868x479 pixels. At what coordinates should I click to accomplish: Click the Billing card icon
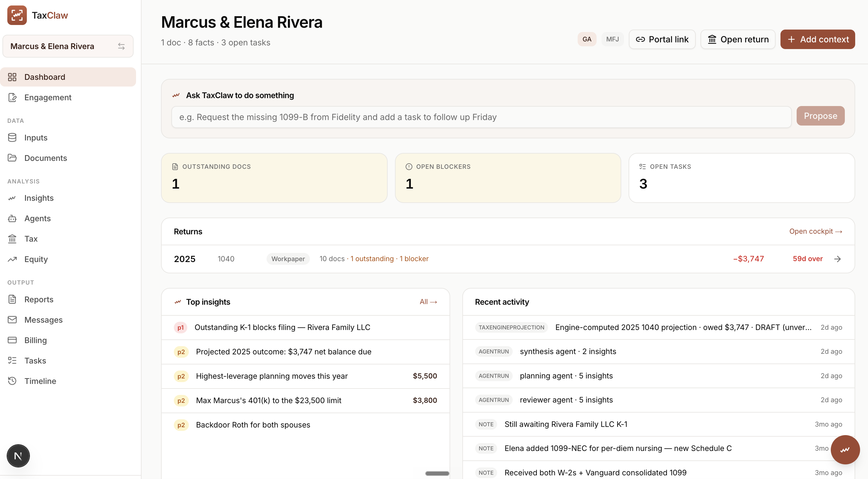[12, 340]
